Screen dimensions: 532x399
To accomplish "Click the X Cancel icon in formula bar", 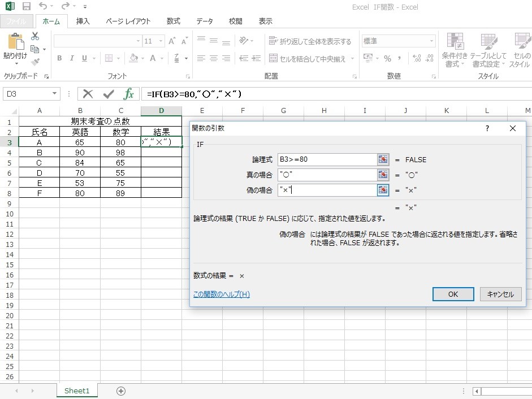I will (88, 94).
